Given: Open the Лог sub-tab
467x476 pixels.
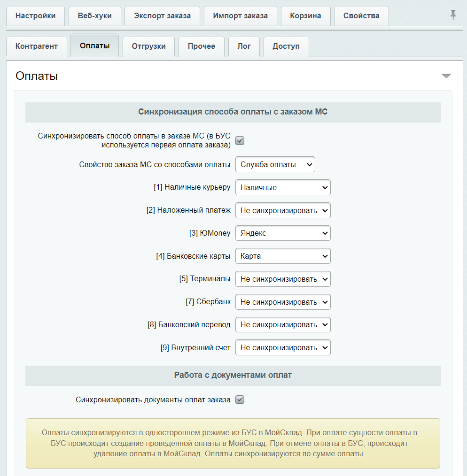Looking at the screenshot, I should (x=244, y=46).
